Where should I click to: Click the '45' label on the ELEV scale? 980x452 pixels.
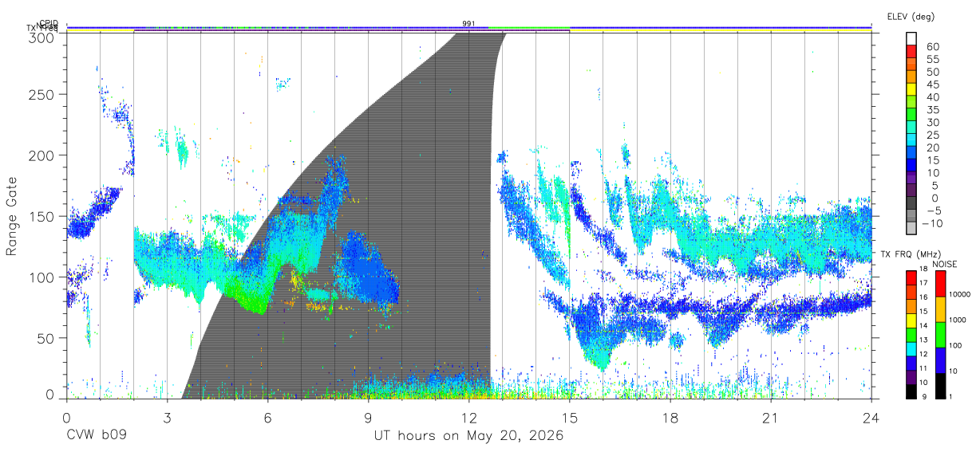pyautogui.click(x=933, y=85)
